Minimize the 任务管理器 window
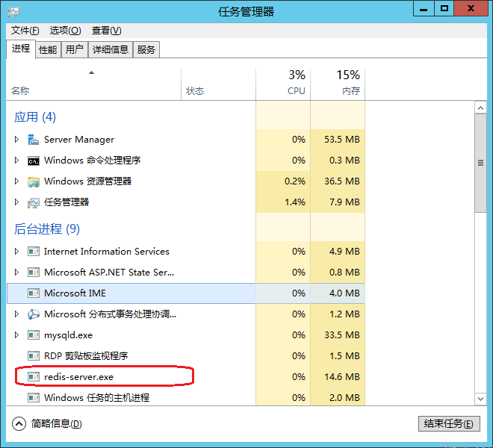Image resolution: width=493 pixels, height=448 pixels. pyautogui.click(x=424, y=8)
